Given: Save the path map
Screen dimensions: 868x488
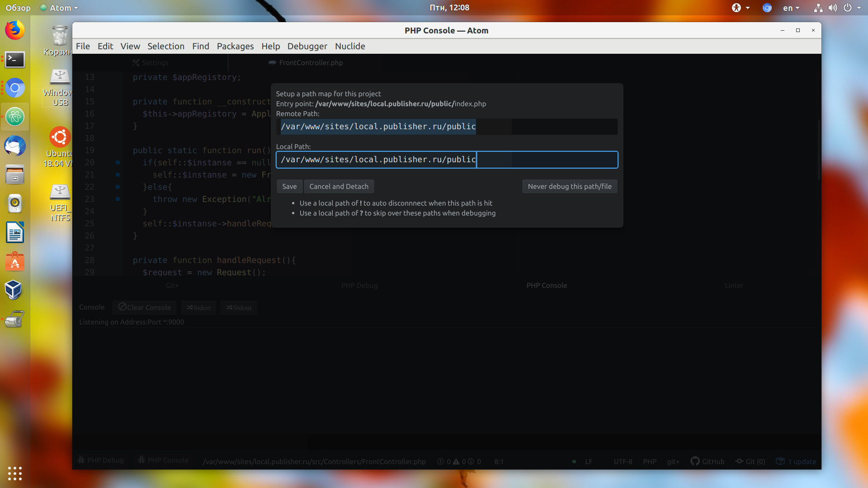Looking at the screenshot, I should click(289, 186).
